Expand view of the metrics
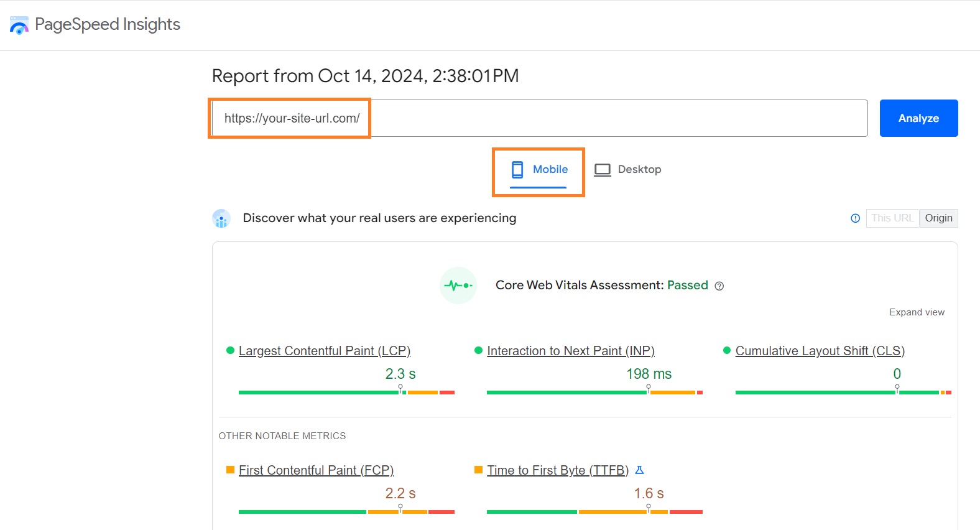980x530 pixels. (917, 312)
